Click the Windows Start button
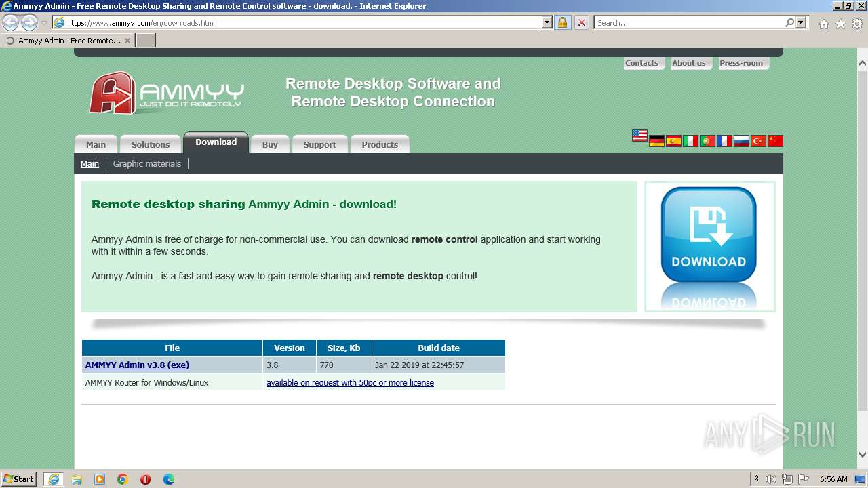Screen dimensions: 868x488 click(19, 479)
